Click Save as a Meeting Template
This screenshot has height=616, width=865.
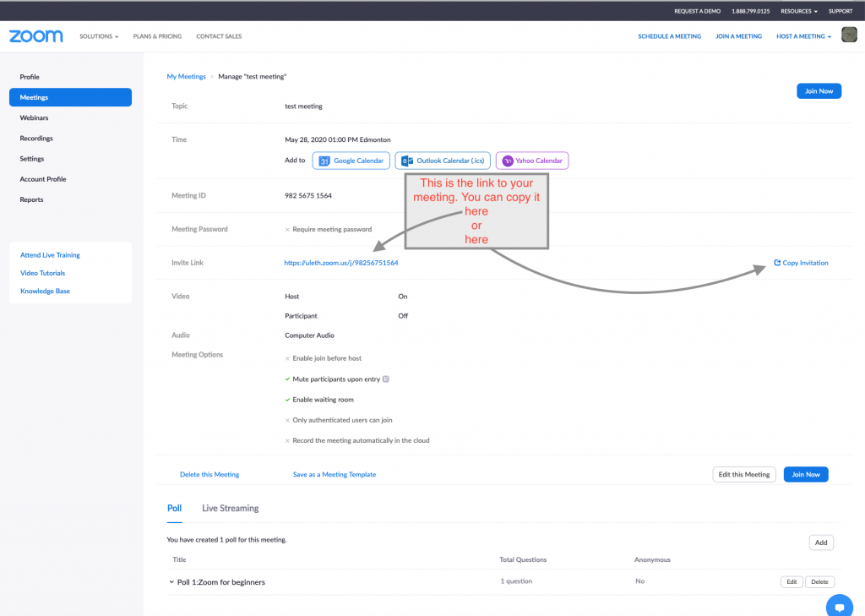point(335,474)
